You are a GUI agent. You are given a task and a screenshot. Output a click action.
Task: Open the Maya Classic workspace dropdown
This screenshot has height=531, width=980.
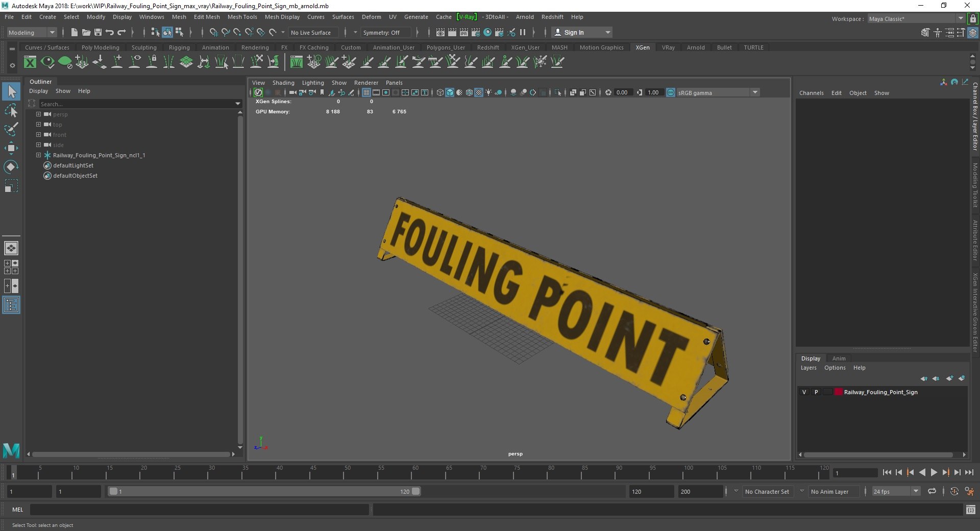coord(916,18)
